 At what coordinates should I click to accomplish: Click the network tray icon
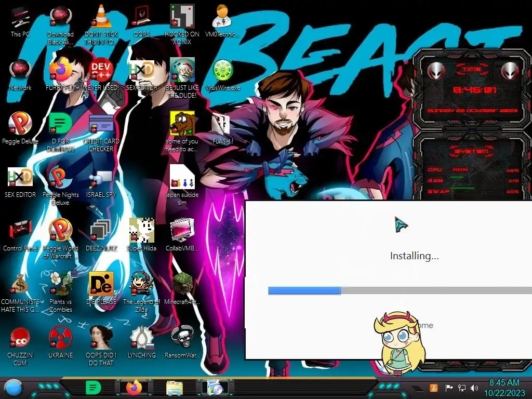462,388
